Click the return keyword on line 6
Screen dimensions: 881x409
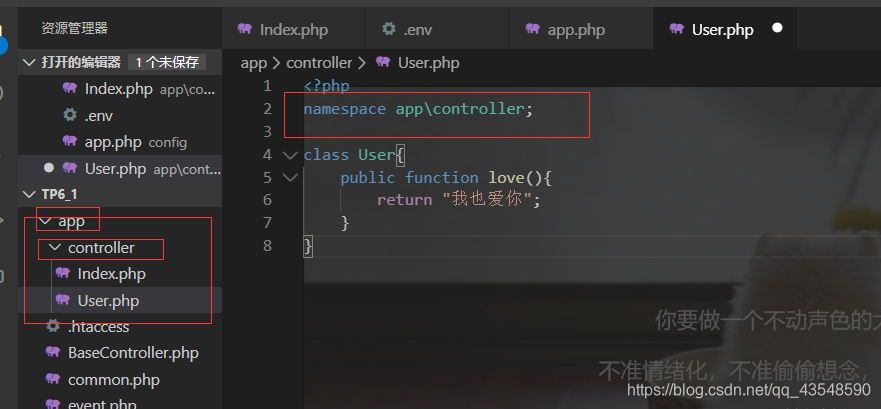(405, 201)
